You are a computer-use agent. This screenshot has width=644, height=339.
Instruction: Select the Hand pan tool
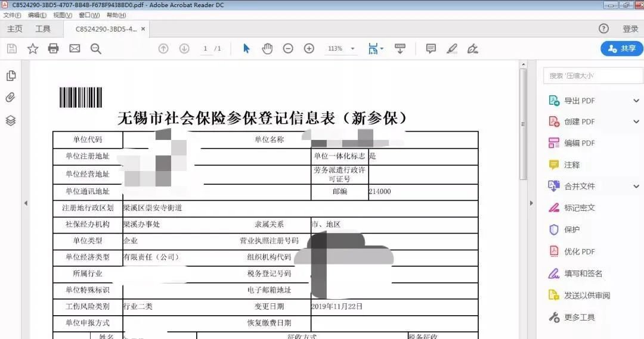[267, 49]
